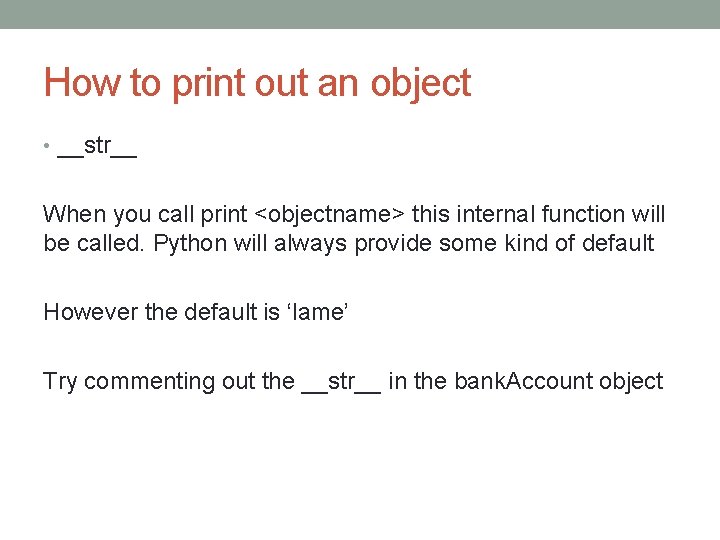Click the slide title 'How to print out an object'
The height and width of the screenshot is (540, 720).
pos(258,84)
